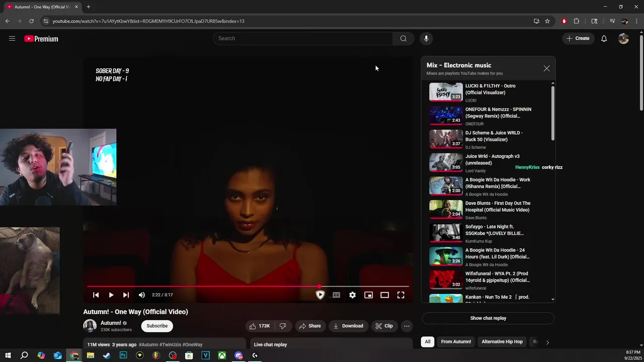The width and height of the screenshot is (644, 362).
Task: Open Steam from the taskbar
Action: coord(107,355)
